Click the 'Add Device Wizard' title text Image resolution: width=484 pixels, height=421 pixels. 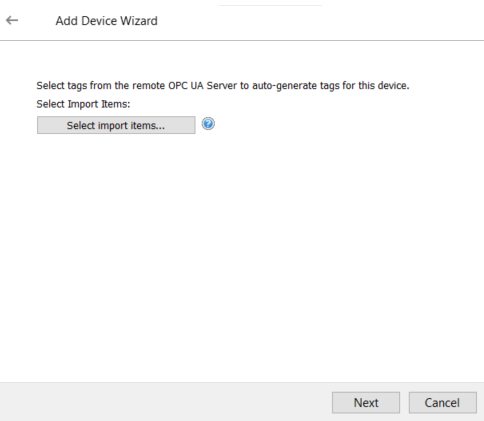[106, 21]
